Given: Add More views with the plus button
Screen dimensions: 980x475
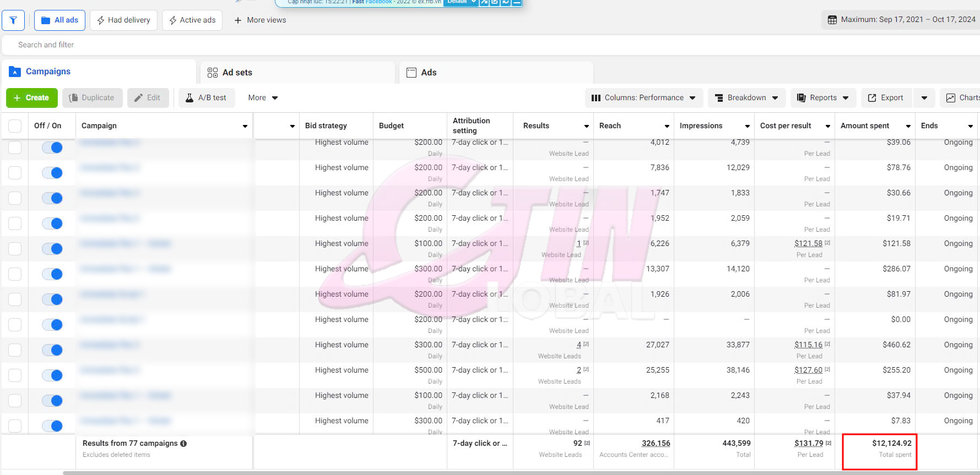Looking at the screenshot, I should click(260, 20).
